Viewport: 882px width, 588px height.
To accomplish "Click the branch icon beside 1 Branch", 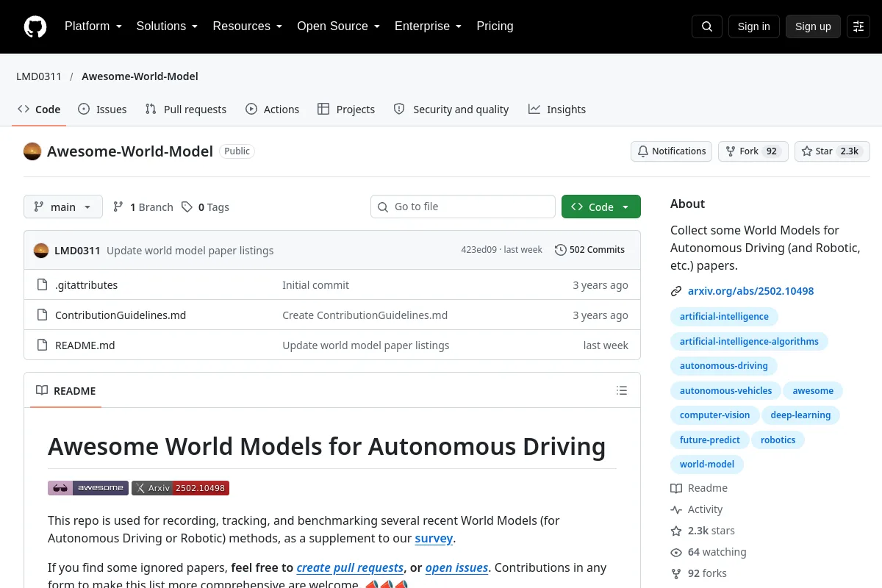I will tap(118, 207).
